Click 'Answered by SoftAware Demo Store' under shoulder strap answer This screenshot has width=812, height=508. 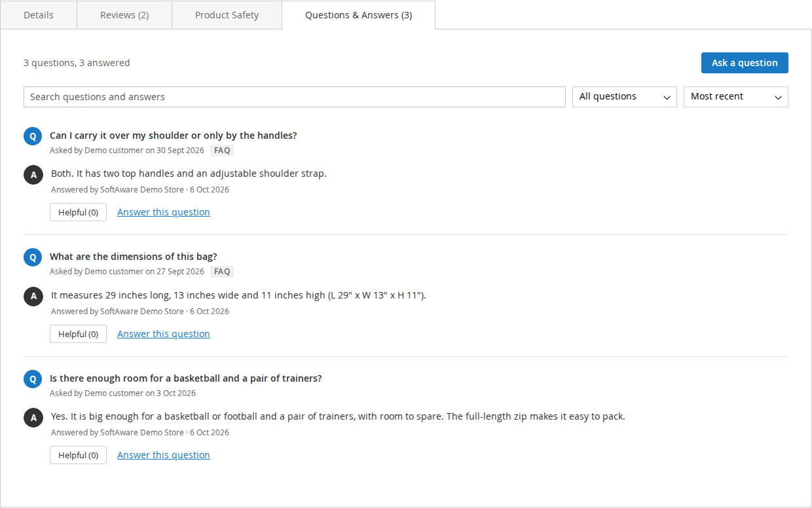pyautogui.click(x=118, y=190)
